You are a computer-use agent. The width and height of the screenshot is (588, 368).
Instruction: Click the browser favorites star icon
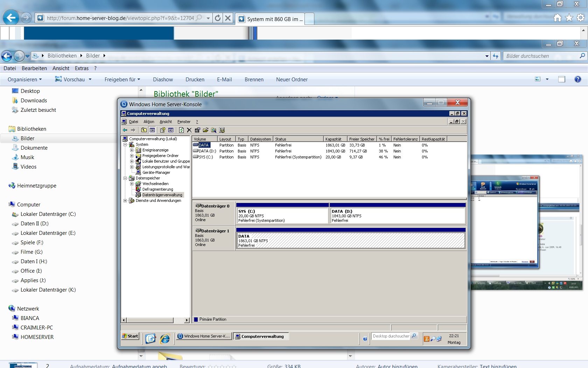click(569, 18)
